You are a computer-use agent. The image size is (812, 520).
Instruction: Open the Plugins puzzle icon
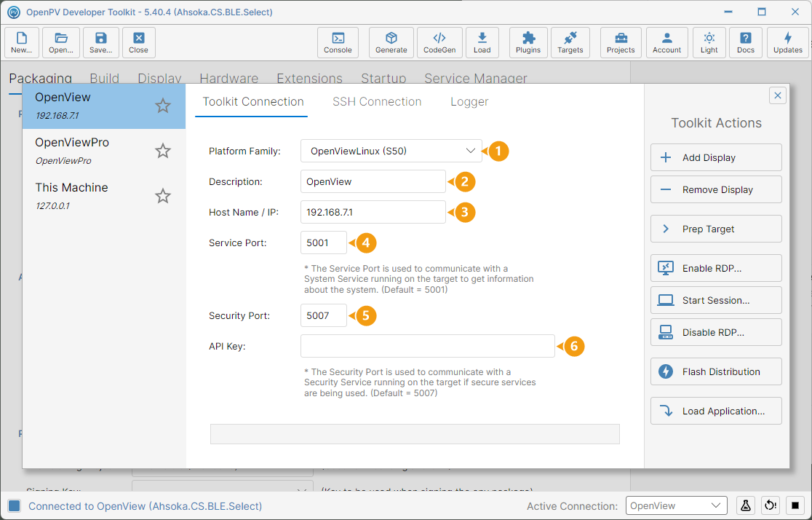pyautogui.click(x=528, y=42)
